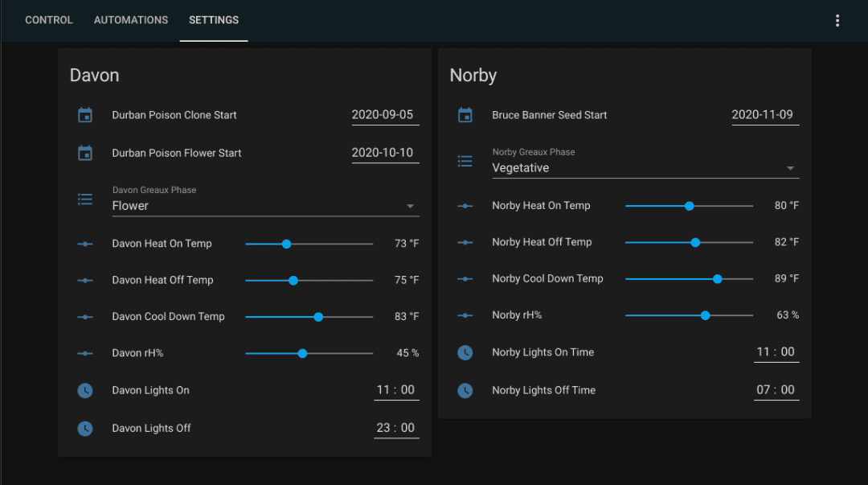Viewport: 868px width, 485px height.
Task: Click list icon next to Davon Greaux Phase
Action: point(85,199)
